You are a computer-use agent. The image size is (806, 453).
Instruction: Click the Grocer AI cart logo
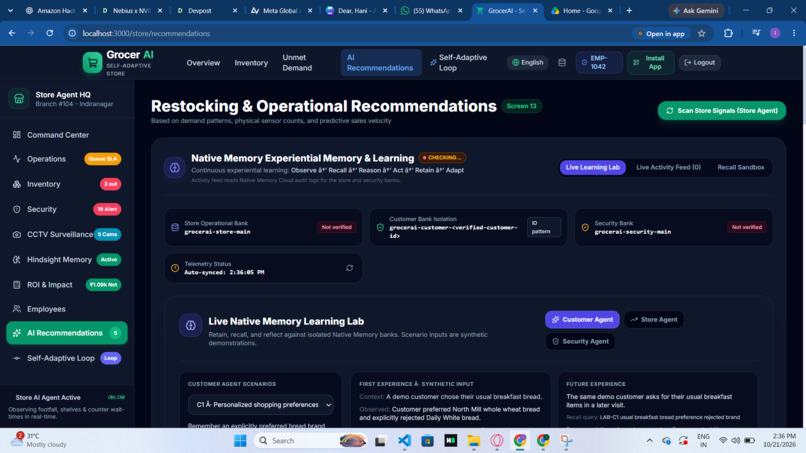point(93,63)
